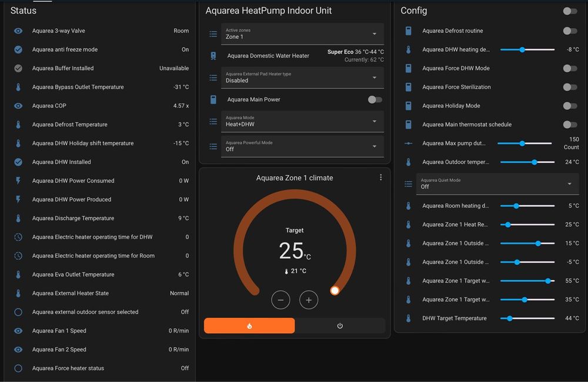588x382 pixels.
Task: Click the timer icon for Electric heater DHW time
Action: tap(18, 237)
